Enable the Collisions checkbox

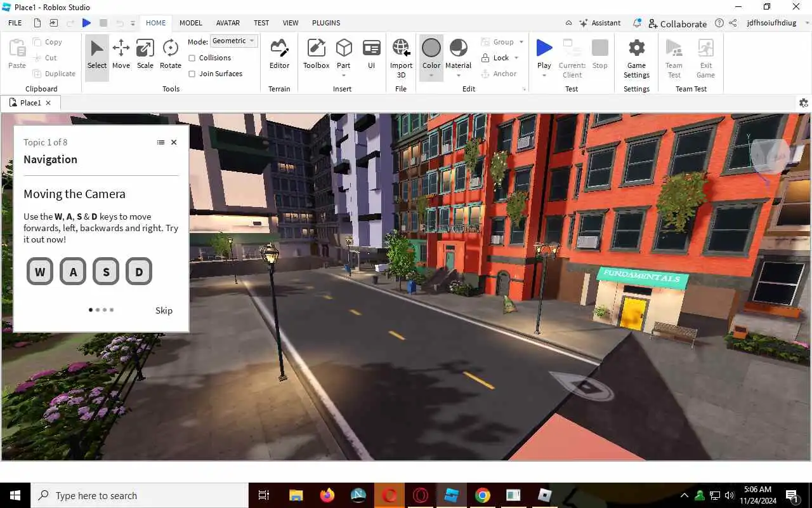coord(192,58)
